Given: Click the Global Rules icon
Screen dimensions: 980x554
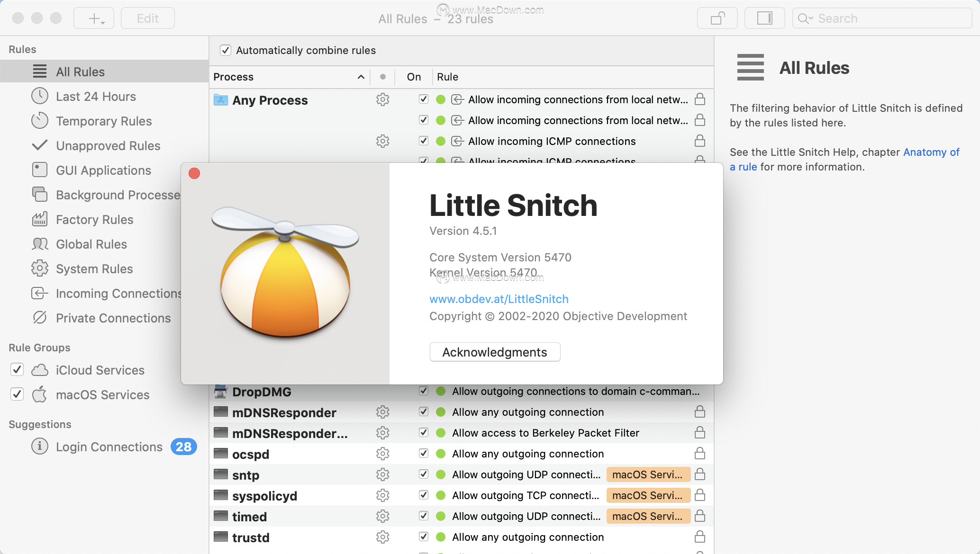Looking at the screenshot, I should point(40,244).
